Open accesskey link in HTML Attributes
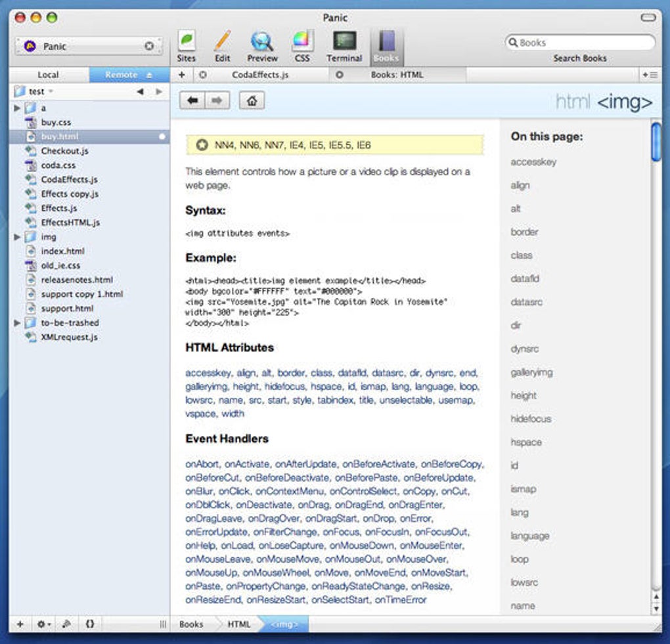 click(x=208, y=373)
